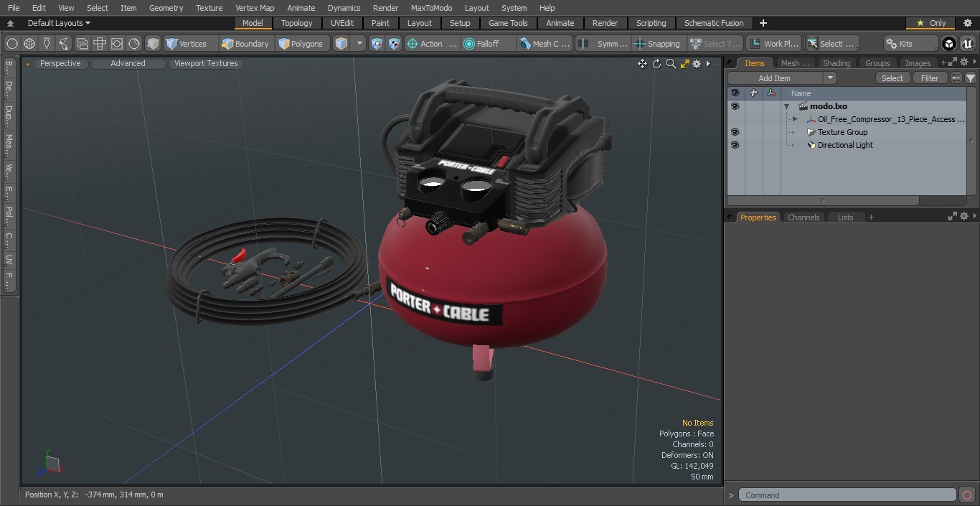Click the square-with-circle toolbar icon
This screenshot has height=506, width=980.
pos(117,44)
